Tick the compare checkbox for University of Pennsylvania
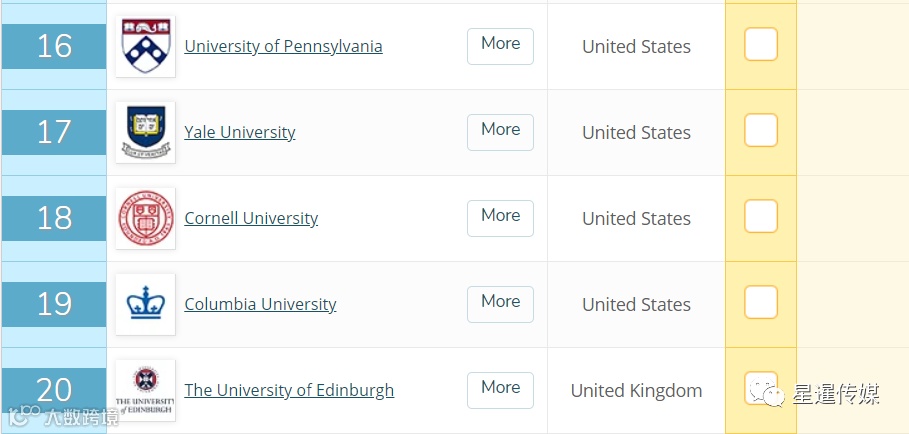Viewport: 909px width, 434px height. (x=761, y=44)
